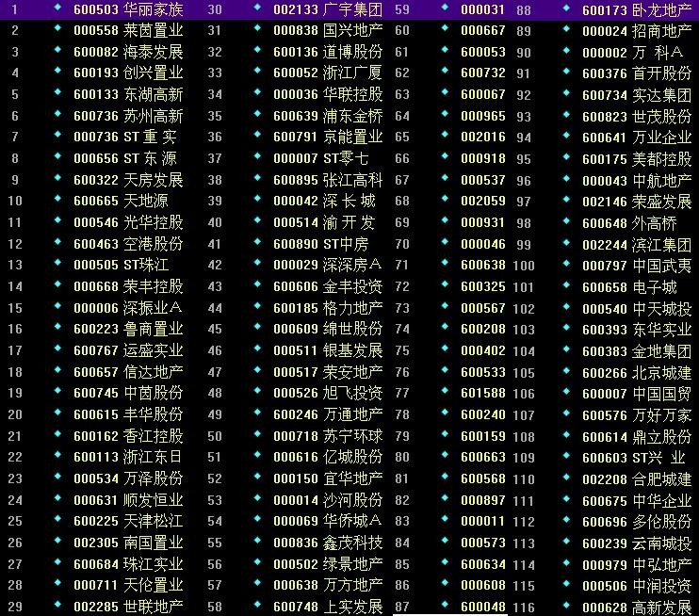
Task: Choose stock code 601588 in row 77
Action: 483,393
